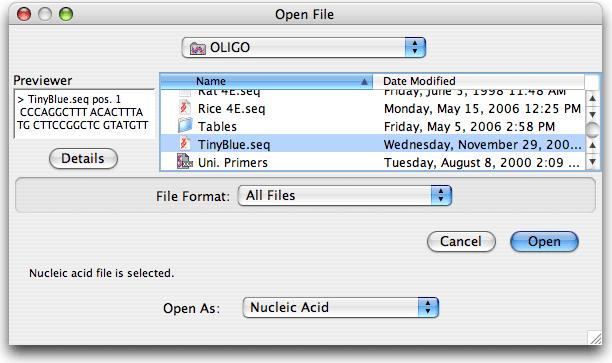The width and height of the screenshot is (612, 363).
Task: Click the Details button under Previewer
Action: click(x=83, y=158)
